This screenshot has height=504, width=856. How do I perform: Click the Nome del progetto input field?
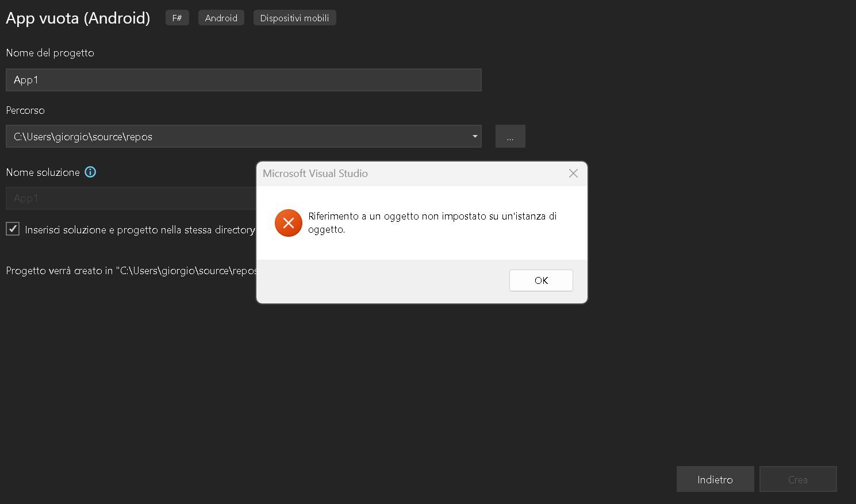pos(244,80)
